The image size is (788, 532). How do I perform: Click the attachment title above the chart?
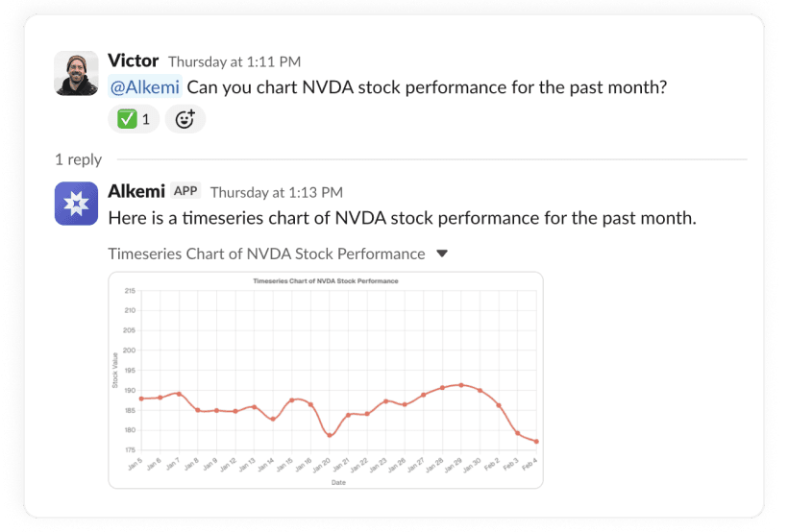266,254
